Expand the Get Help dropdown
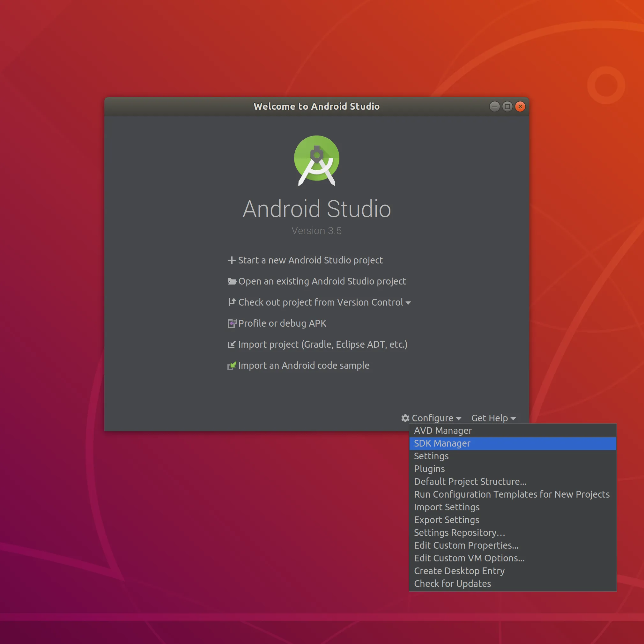644x644 pixels. click(493, 418)
